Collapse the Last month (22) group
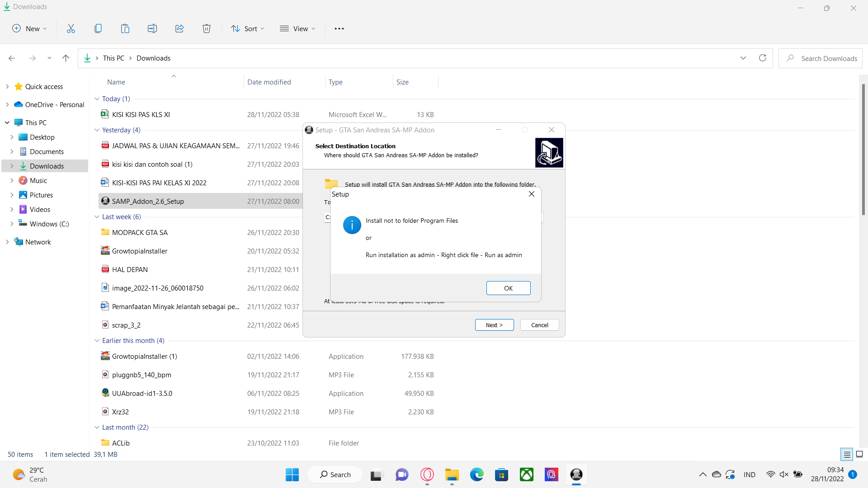This screenshot has height=488, width=868. click(x=97, y=427)
